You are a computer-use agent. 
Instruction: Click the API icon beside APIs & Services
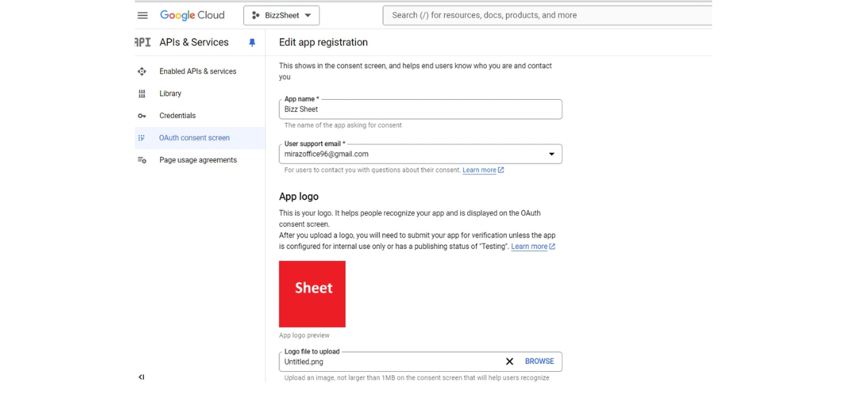tap(142, 42)
